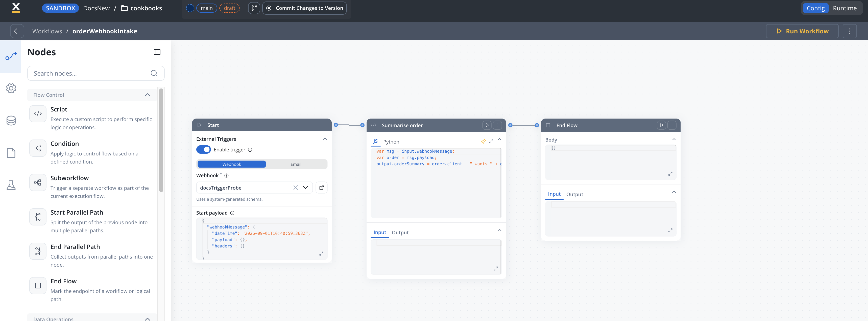Disable the Enable trigger switch
This screenshot has height=321, width=868.
click(x=203, y=149)
